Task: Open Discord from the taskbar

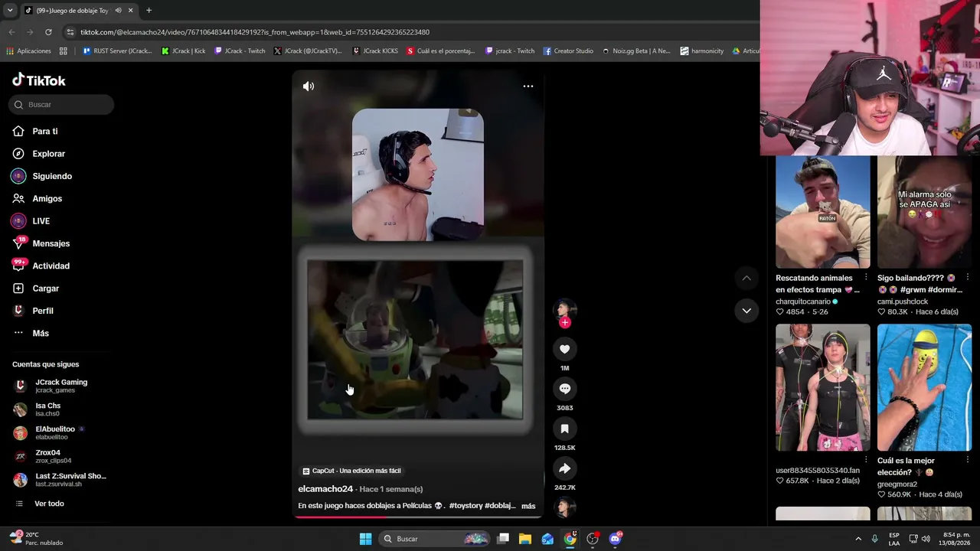Action: click(x=615, y=539)
